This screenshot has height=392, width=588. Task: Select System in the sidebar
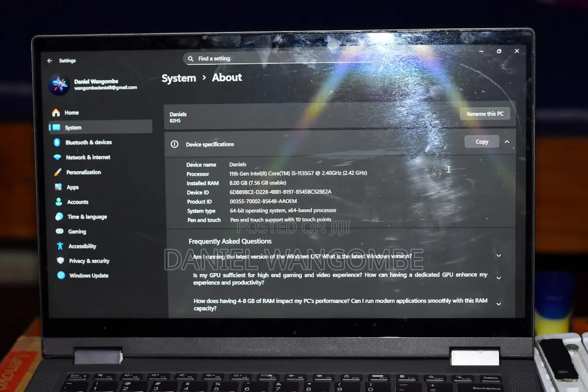point(101,127)
